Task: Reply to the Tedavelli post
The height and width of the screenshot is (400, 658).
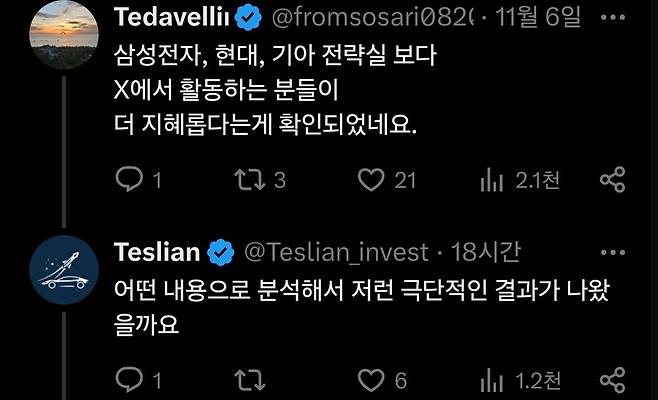Action: tap(130, 180)
